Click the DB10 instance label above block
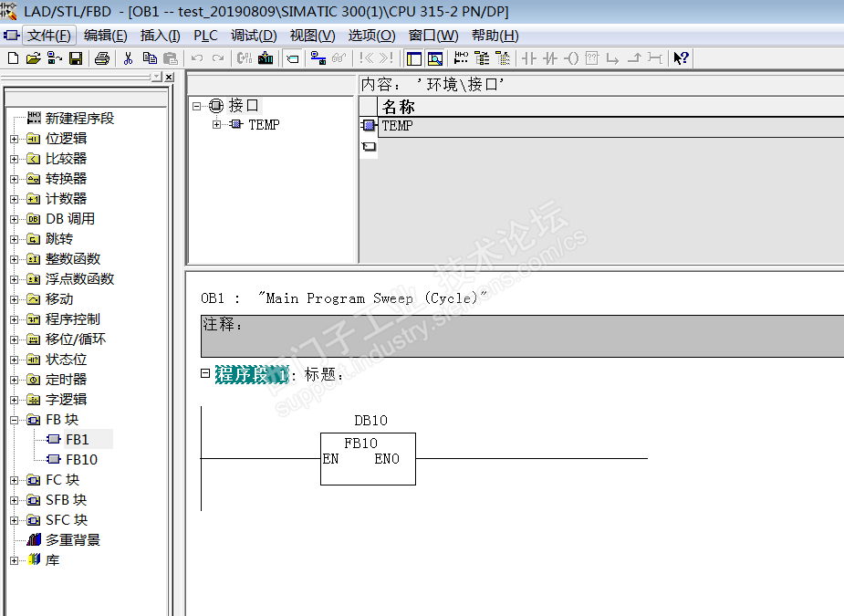 (x=370, y=421)
